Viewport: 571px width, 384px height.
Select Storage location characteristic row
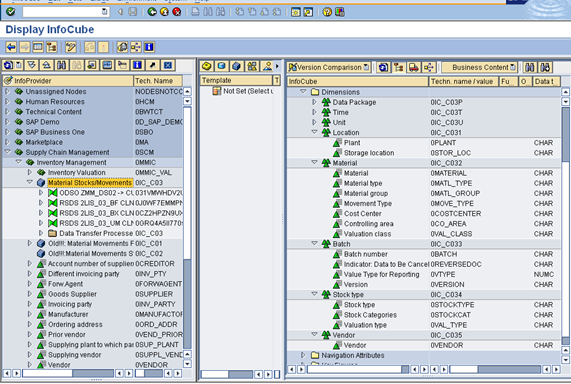pos(424,153)
